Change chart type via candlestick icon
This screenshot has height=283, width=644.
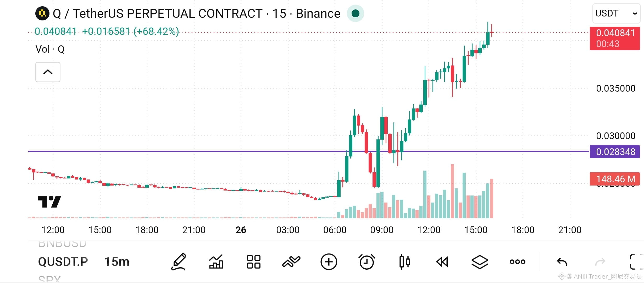coord(404,262)
